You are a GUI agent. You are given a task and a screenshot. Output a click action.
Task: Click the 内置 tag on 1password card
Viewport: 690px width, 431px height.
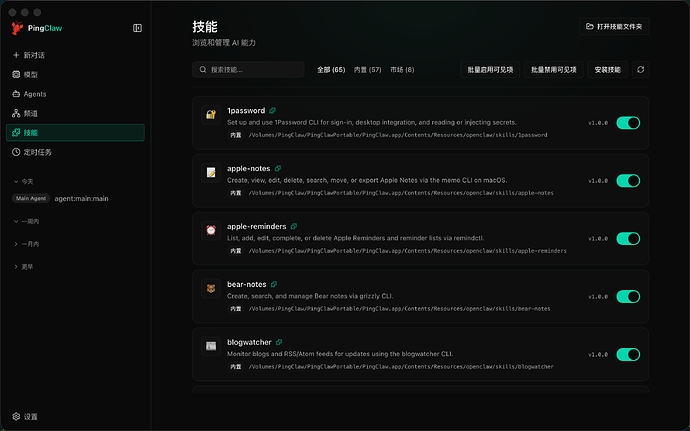coord(236,135)
